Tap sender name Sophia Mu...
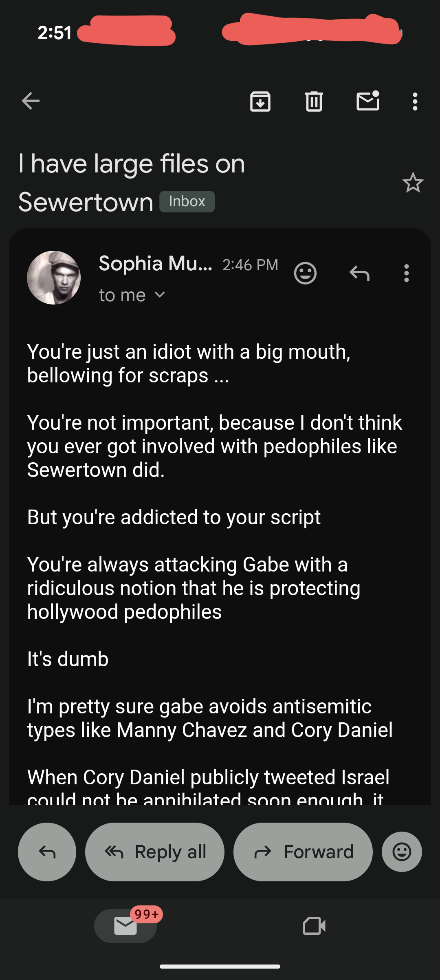The width and height of the screenshot is (440, 980). click(x=155, y=264)
